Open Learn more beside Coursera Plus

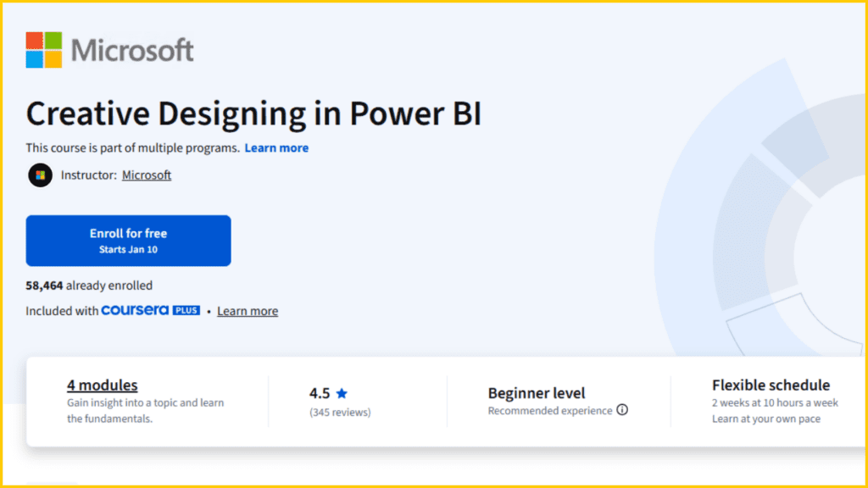pyautogui.click(x=248, y=311)
